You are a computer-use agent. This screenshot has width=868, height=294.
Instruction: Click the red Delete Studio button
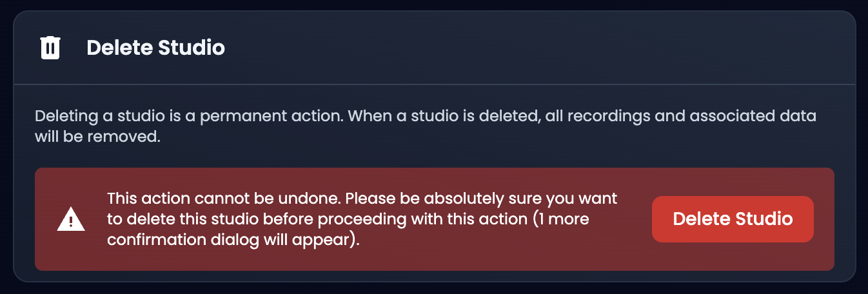click(733, 219)
